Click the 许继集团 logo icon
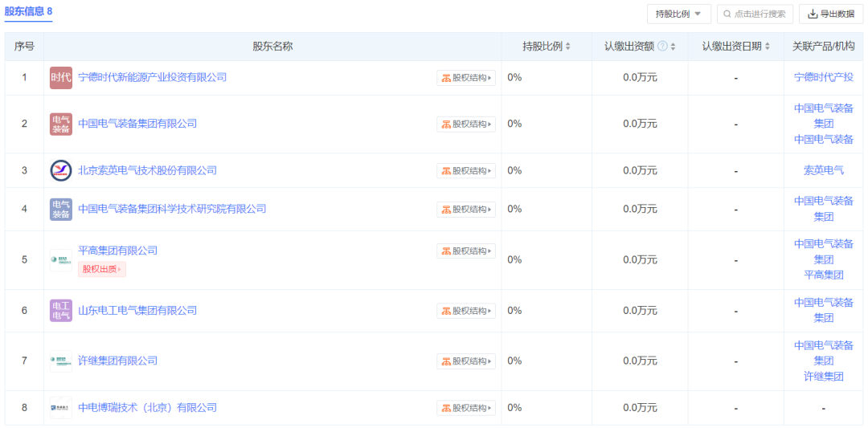Screen dimensions: 868x428 click(60, 361)
